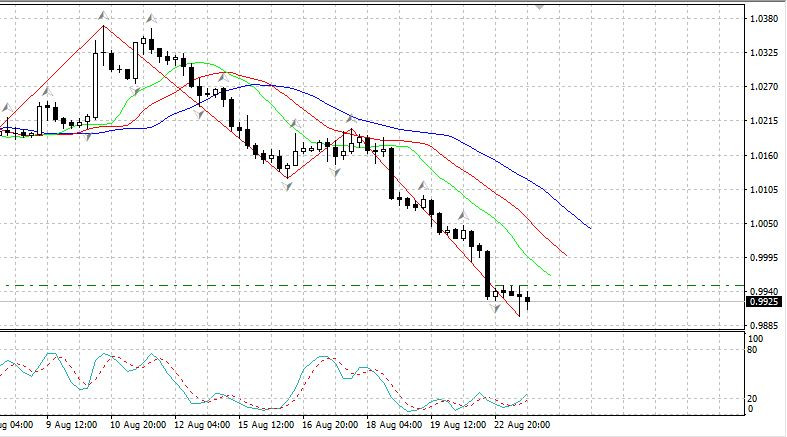Select the current price tag 0.9925
This screenshot has height=437, width=787.
[x=764, y=302]
